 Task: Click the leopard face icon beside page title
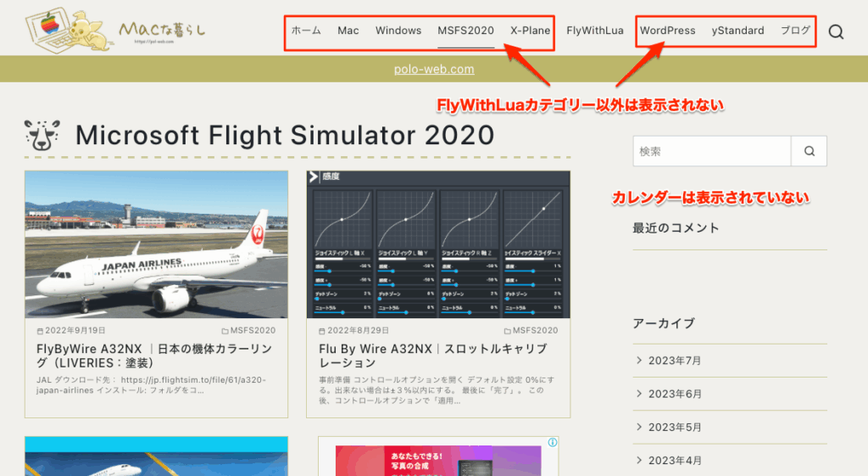[42, 135]
